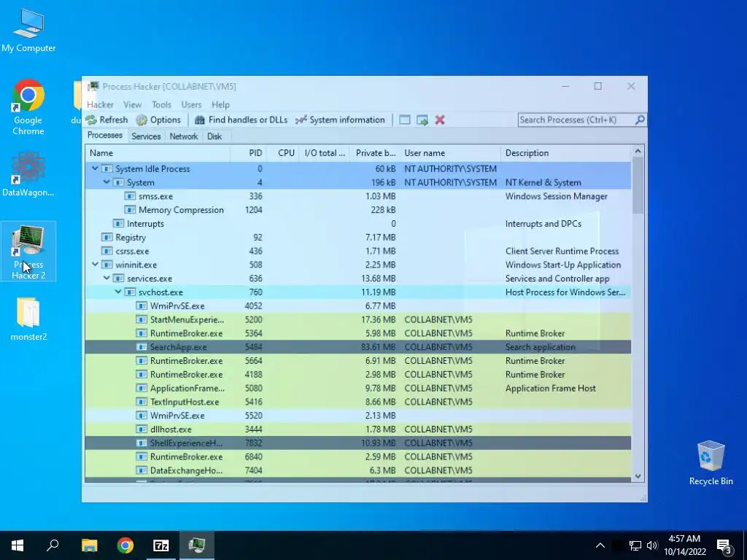The height and width of the screenshot is (560, 747).
Task: Open the Users menu
Action: pos(191,105)
